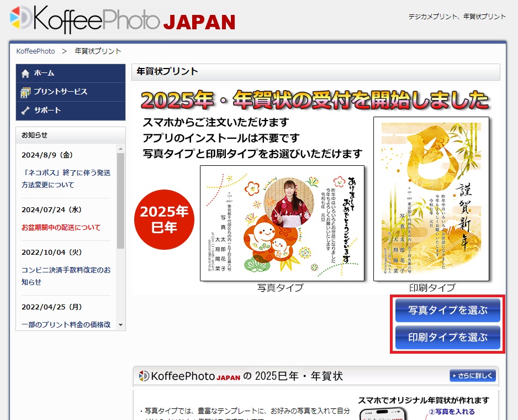Open the サポート menu item
Viewport: 518px width, 420px height.
point(71,111)
